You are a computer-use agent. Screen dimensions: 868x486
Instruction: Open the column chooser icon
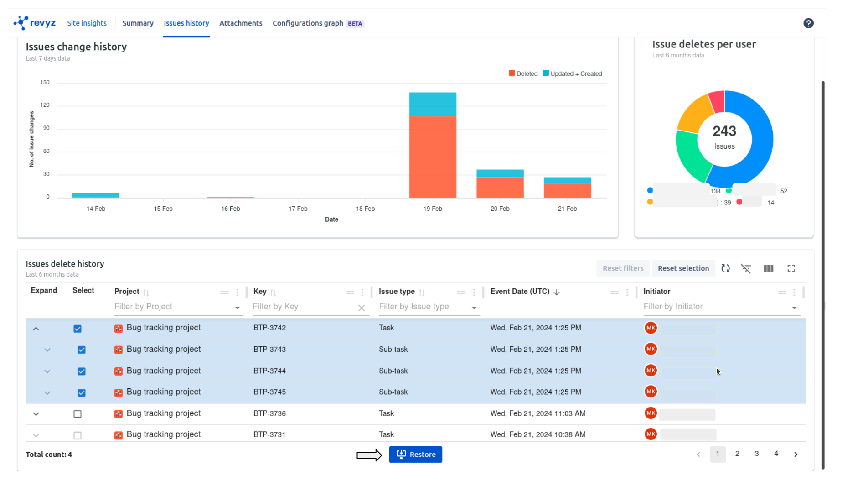point(768,268)
